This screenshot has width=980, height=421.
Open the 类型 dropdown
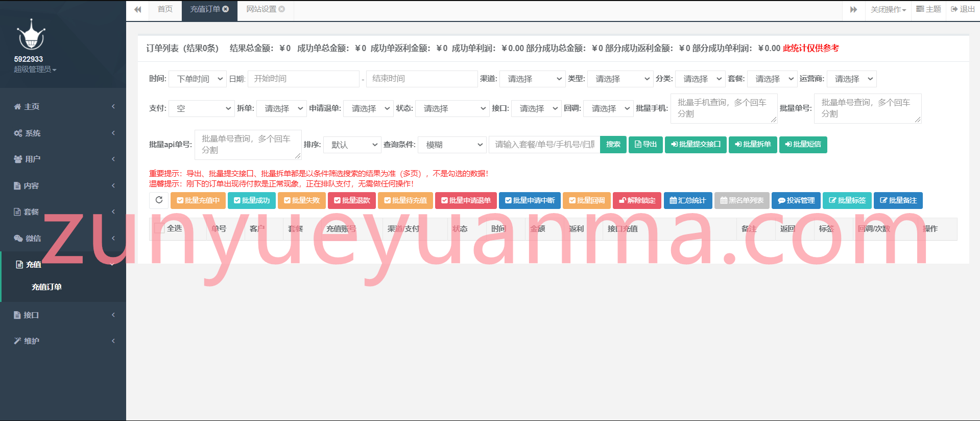pos(620,79)
